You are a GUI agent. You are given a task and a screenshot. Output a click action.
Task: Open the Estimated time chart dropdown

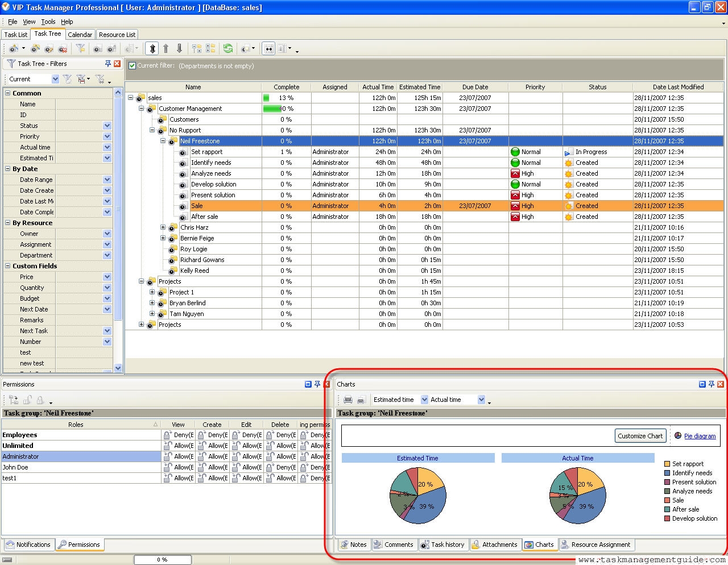(424, 400)
